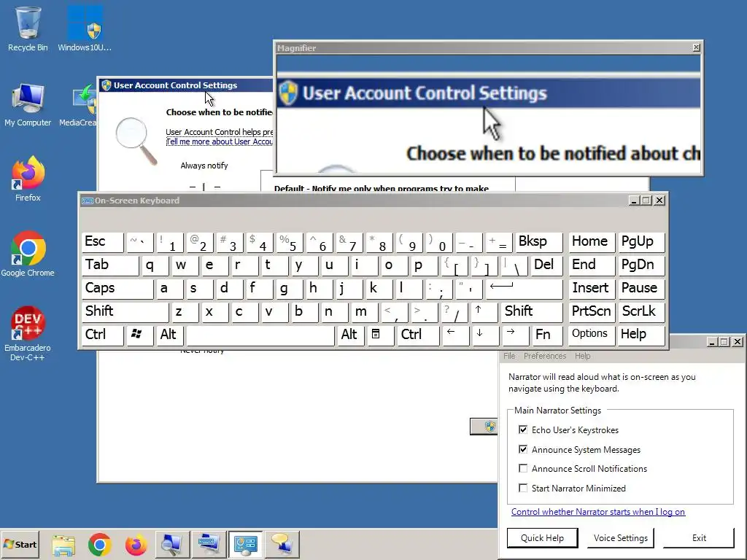This screenshot has width=747, height=560.
Task: Click the context menu key on the On-Screen Keyboard
Action: pos(379,335)
